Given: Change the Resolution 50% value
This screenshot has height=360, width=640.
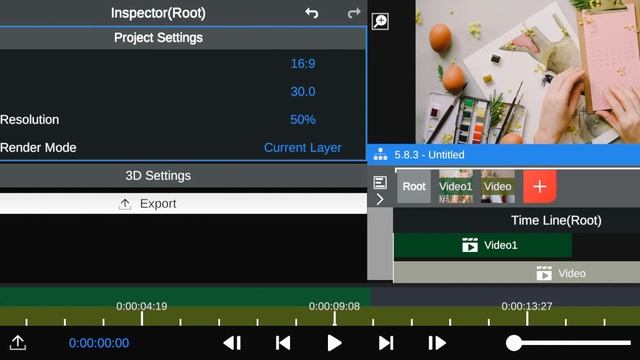Looking at the screenshot, I should (303, 120).
